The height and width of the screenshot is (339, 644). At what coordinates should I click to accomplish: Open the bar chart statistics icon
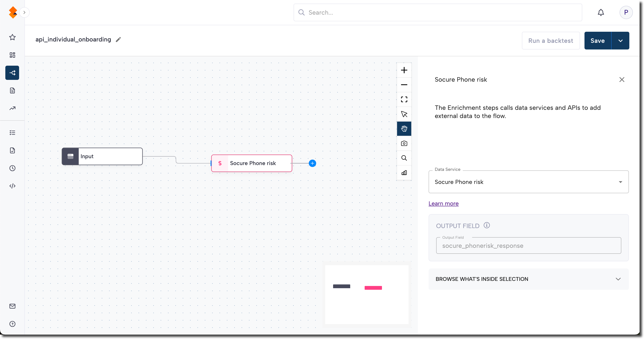pos(404,173)
